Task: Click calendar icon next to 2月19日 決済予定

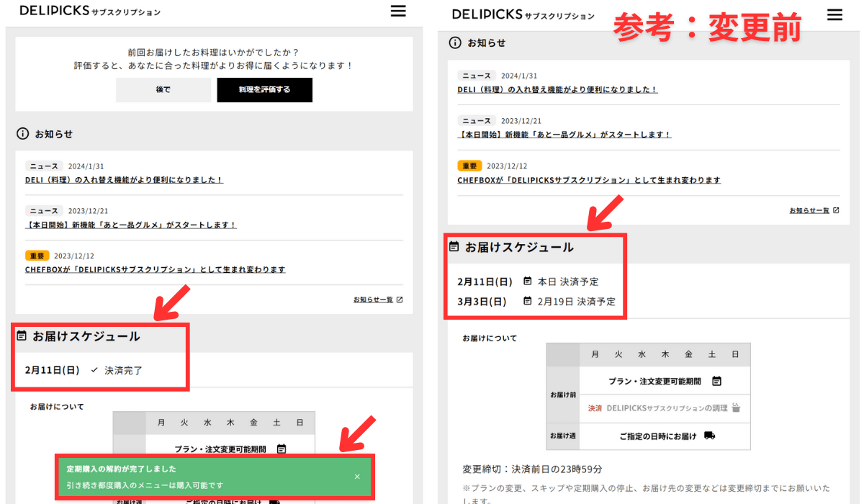Action: point(528,301)
